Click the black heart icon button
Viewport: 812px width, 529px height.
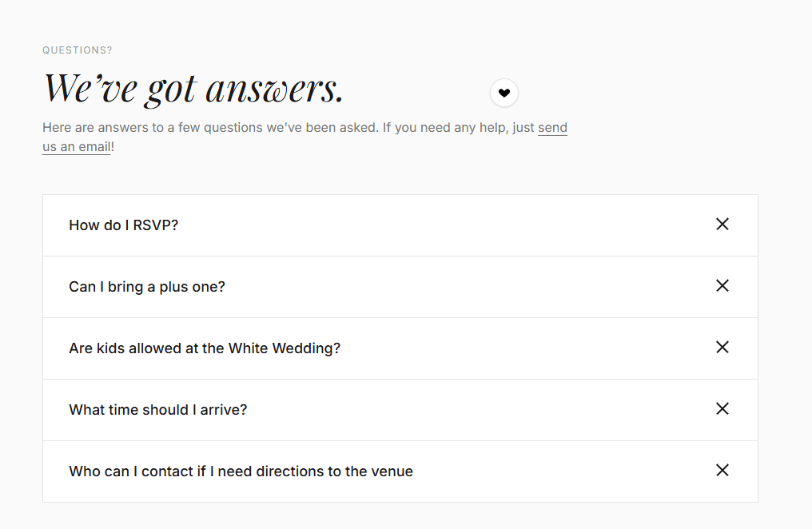click(x=504, y=93)
